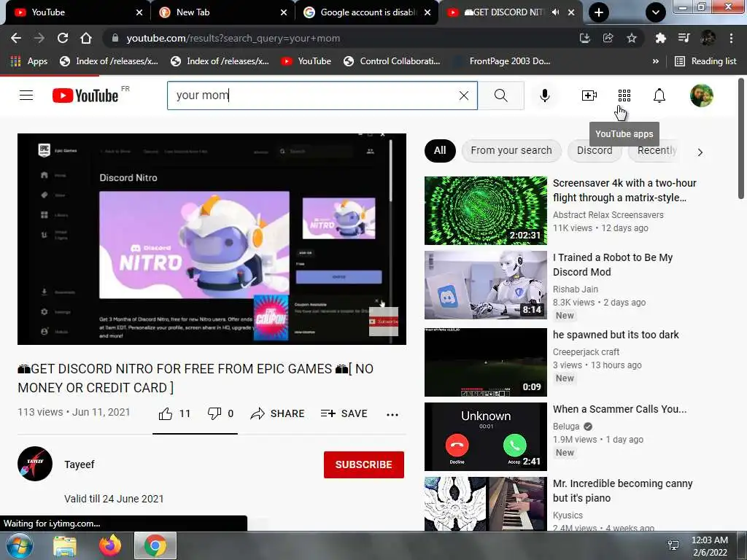Image resolution: width=747 pixels, height=560 pixels.
Task: Bookmark this page with the star icon
Action: [631, 38]
